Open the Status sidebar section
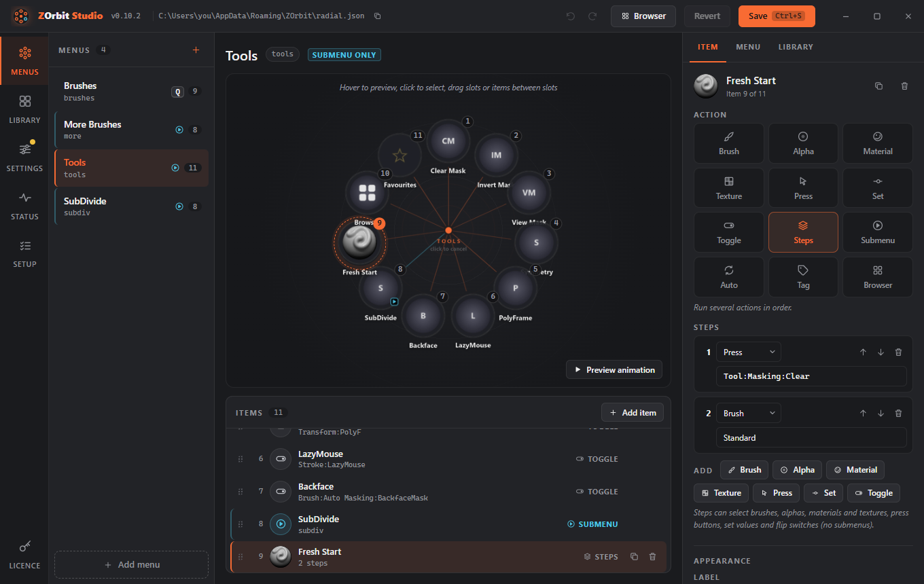The width and height of the screenshot is (924, 584). [24, 205]
